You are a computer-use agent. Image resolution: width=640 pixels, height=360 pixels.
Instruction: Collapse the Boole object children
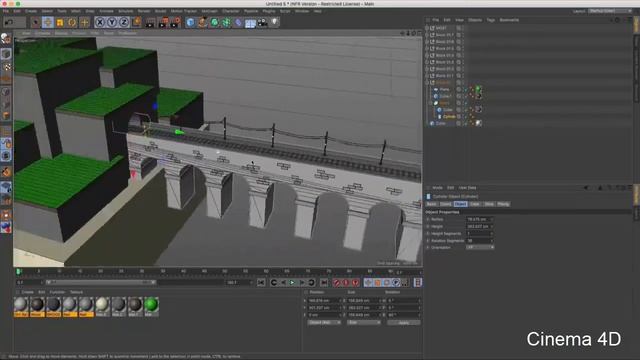[x=431, y=103]
